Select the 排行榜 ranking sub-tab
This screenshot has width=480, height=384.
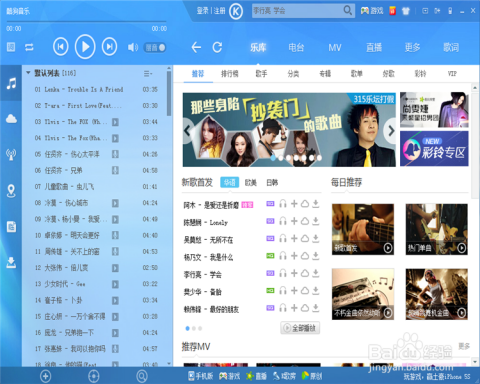click(230, 74)
